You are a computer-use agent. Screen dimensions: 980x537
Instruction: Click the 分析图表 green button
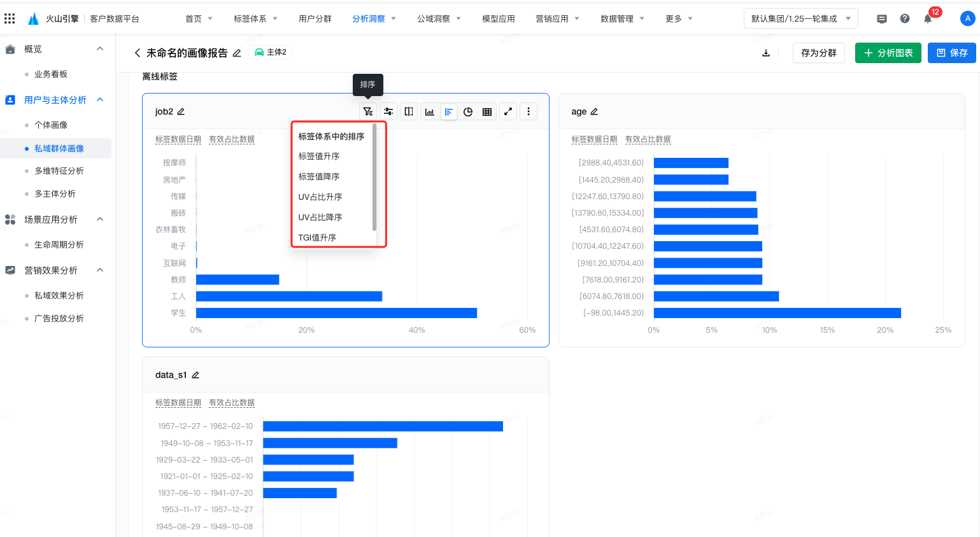coord(888,53)
